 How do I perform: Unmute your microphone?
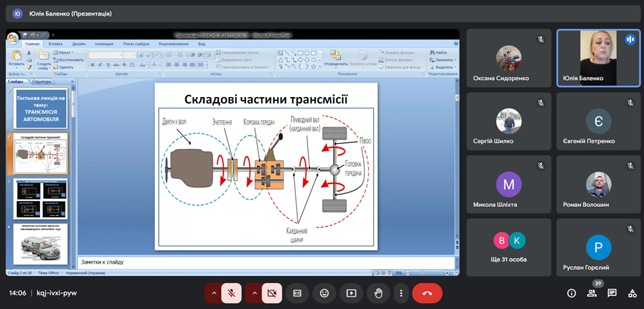tap(231, 293)
